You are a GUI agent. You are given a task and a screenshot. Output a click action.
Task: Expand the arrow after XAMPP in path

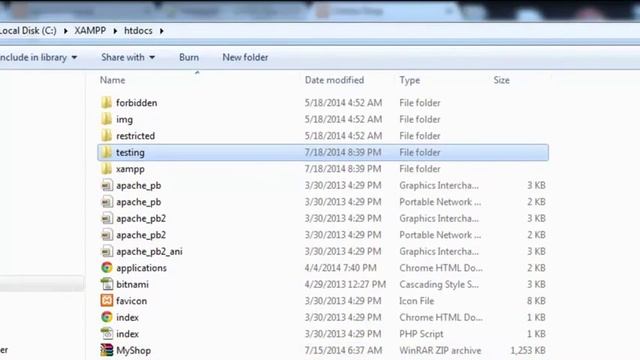pos(115,31)
